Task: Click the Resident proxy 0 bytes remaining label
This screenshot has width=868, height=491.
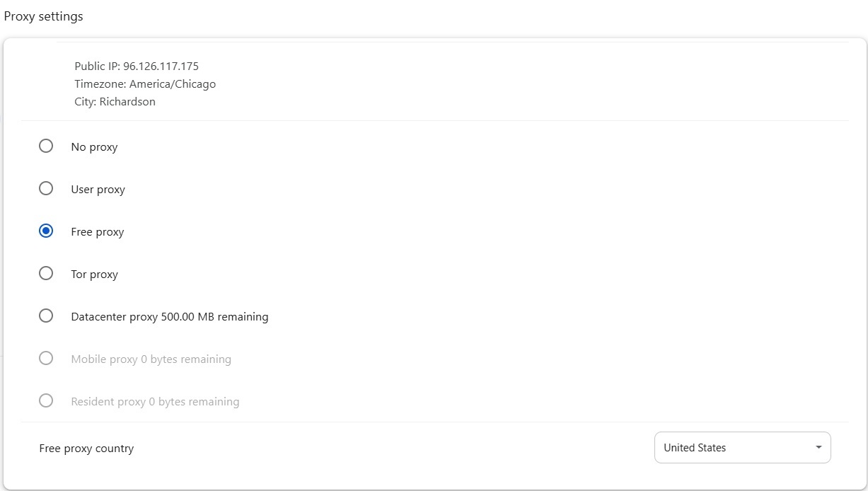Action: [155, 402]
